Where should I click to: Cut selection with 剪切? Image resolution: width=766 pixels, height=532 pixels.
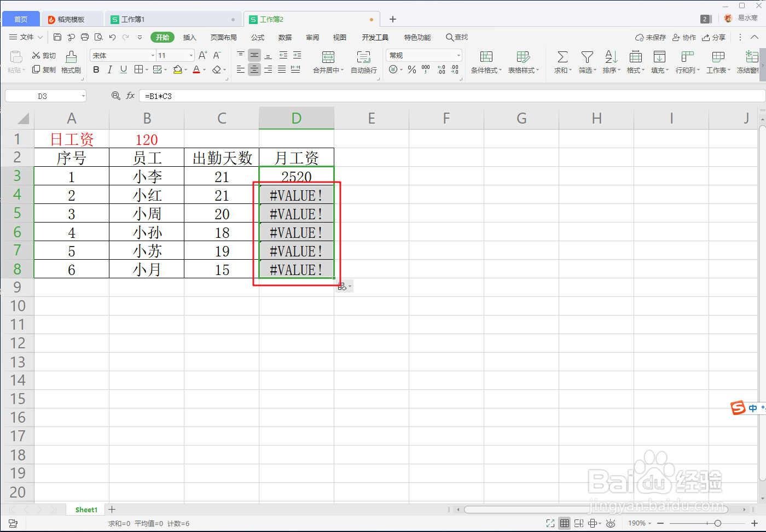tap(44, 55)
